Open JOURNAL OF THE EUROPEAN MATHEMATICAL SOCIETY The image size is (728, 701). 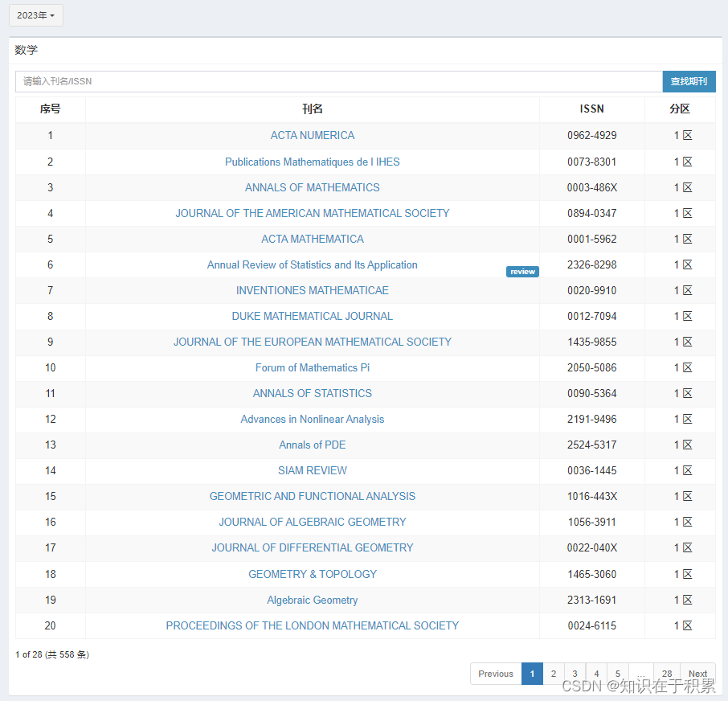coord(313,342)
